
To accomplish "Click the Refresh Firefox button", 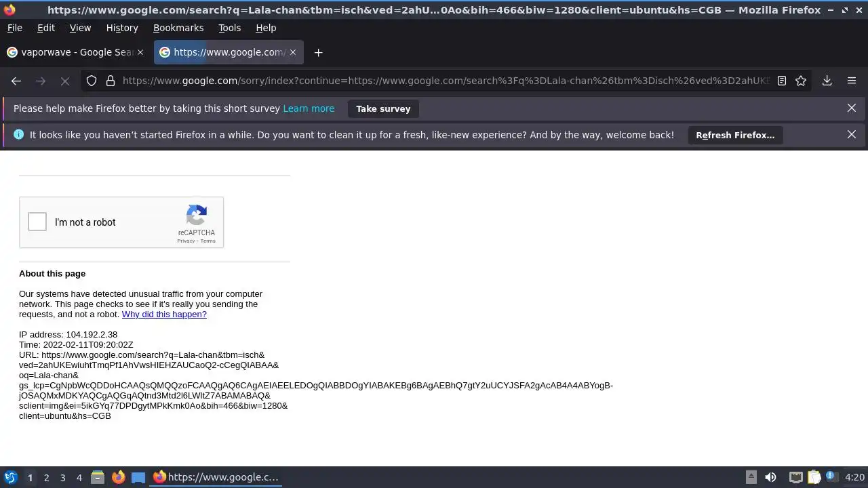I will (735, 135).
